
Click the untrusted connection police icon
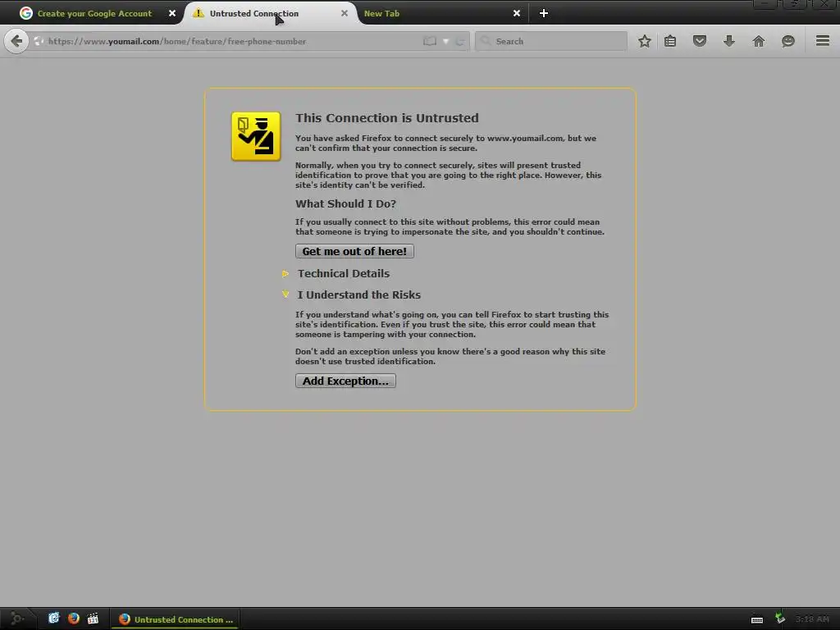tap(256, 136)
